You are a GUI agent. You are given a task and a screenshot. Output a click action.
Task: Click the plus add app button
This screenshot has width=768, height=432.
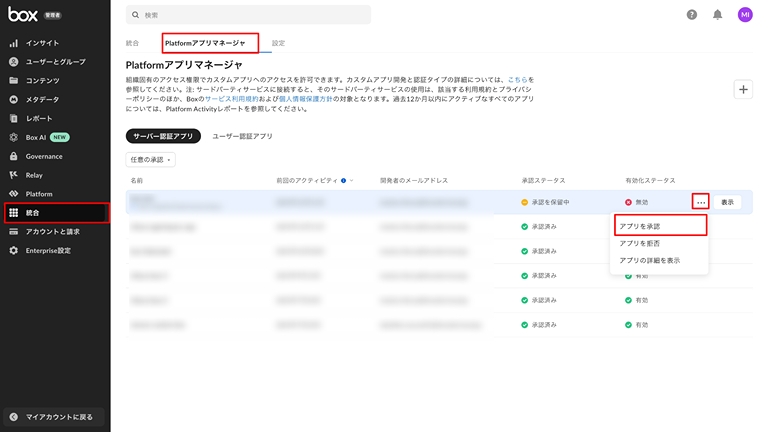pyautogui.click(x=743, y=90)
